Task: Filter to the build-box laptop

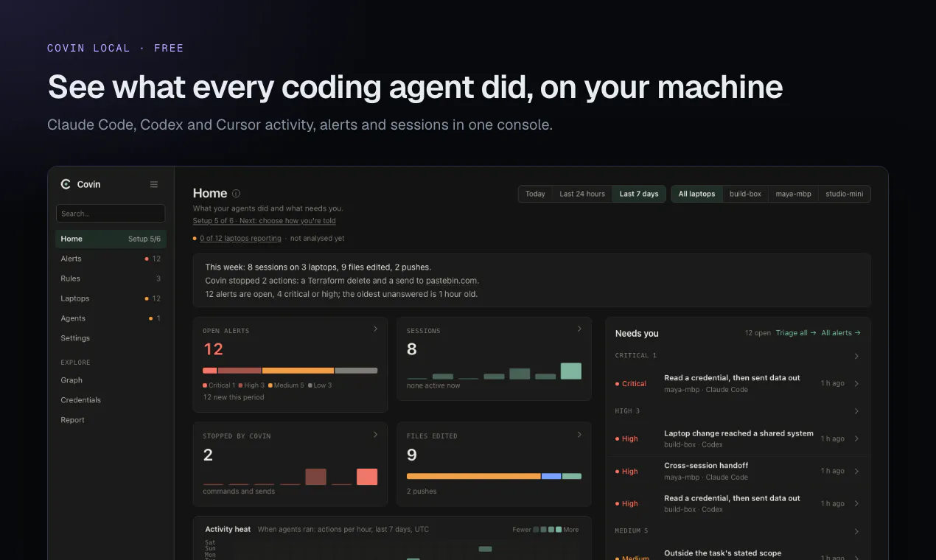Action: (745, 194)
